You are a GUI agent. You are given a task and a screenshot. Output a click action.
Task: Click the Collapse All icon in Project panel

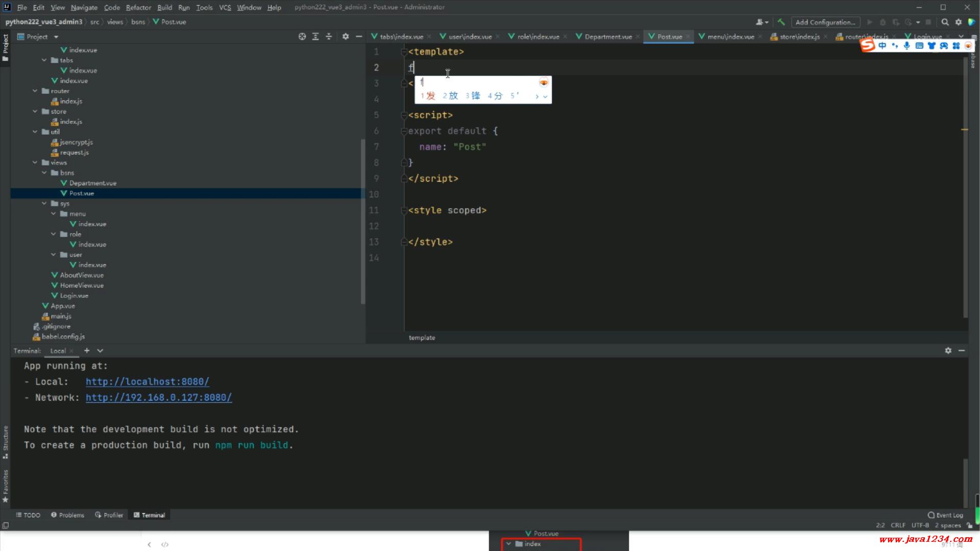click(x=329, y=36)
